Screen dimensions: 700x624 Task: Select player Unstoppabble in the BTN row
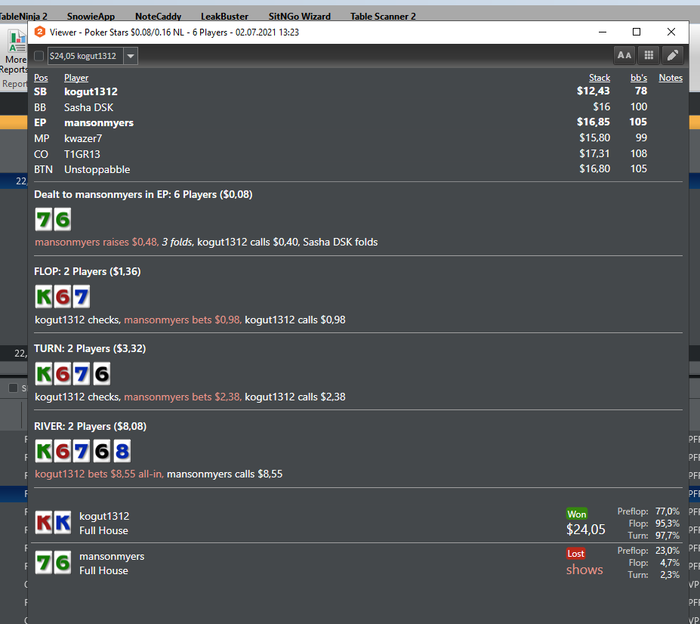click(97, 170)
